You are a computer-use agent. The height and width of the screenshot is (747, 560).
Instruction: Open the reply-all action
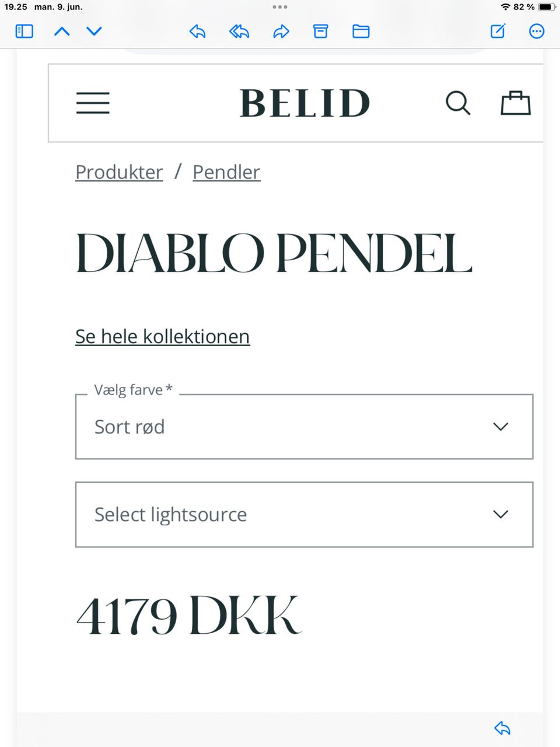239,32
